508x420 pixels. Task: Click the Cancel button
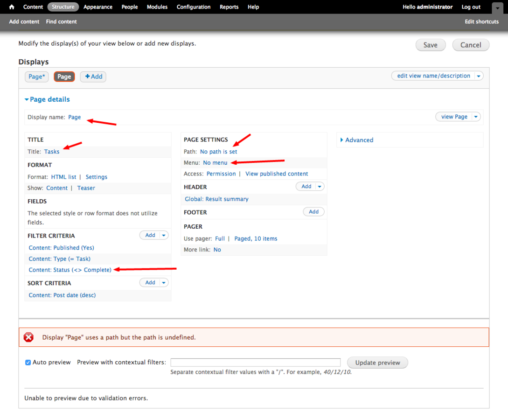pos(470,45)
